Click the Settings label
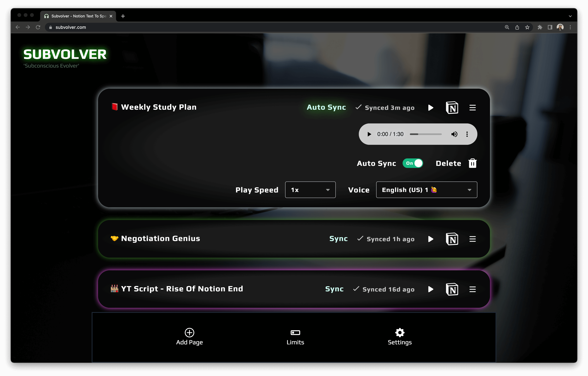Screen dimensions: 588x376 [400, 342]
